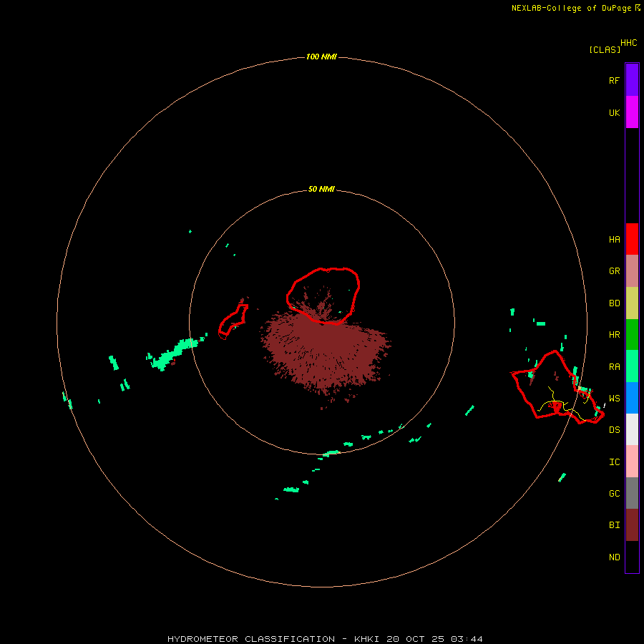Click the 100 NMI range ring label

point(321,57)
